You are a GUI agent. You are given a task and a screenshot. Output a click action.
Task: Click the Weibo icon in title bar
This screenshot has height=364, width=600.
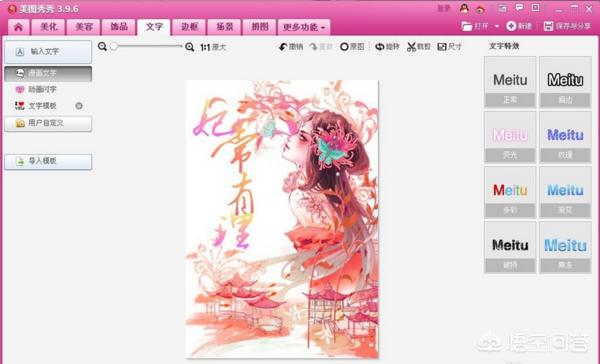[x=480, y=8]
